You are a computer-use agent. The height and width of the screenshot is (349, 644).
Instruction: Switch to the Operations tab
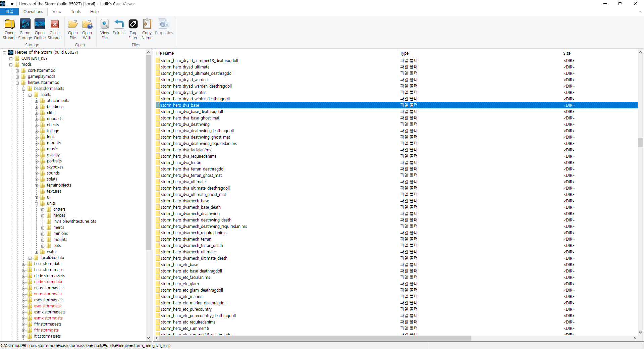(33, 12)
